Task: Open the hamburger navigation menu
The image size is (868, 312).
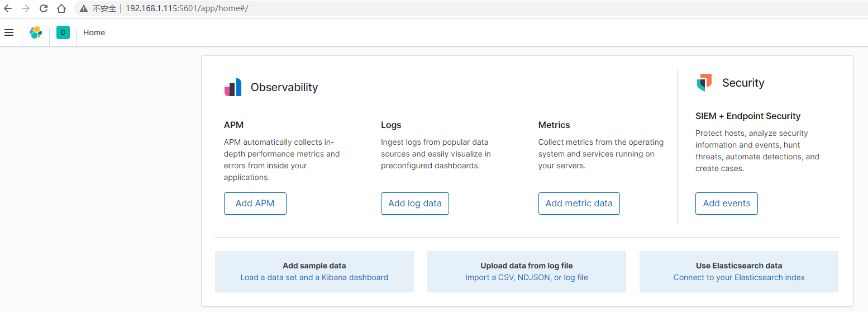Action: pos(9,32)
